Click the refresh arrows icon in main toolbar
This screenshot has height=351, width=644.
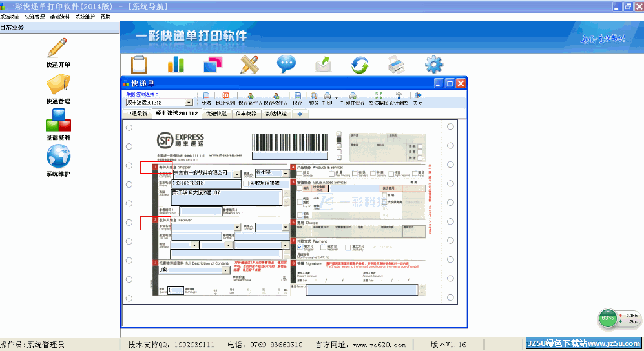pos(360,65)
